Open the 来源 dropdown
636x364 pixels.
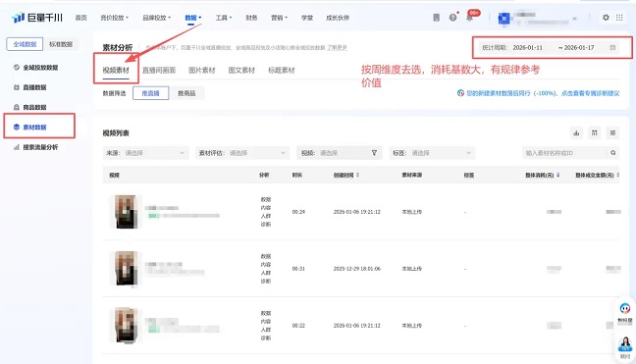[x=145, y=153]
